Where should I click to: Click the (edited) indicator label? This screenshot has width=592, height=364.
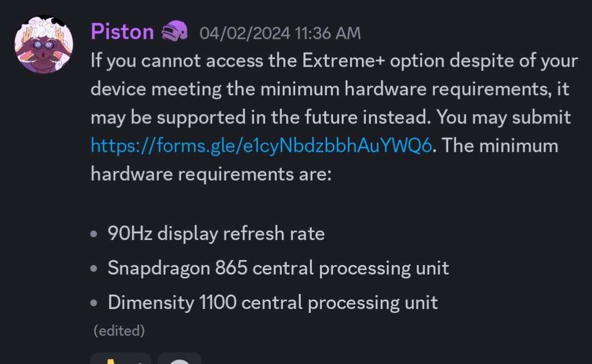(118, 332)
